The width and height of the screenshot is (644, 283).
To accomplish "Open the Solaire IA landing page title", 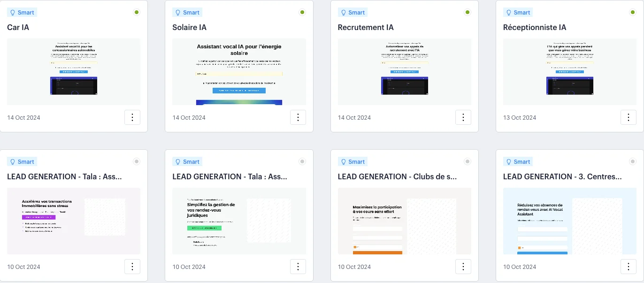I will (190, 27).
